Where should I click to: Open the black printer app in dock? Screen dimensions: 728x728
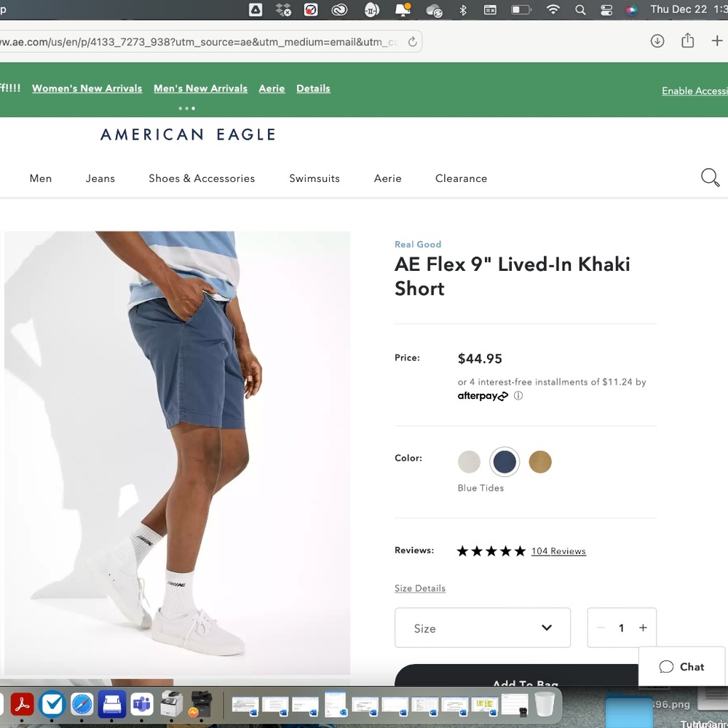[201, 704]
